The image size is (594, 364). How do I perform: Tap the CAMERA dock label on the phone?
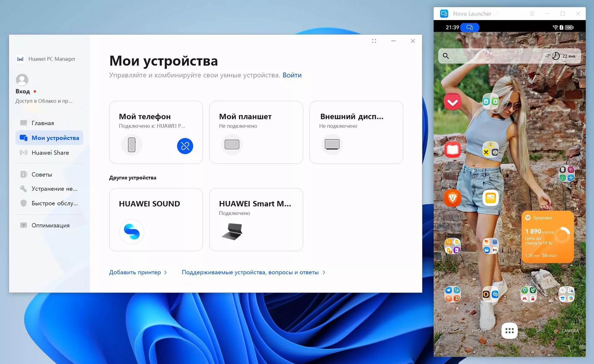pos(570,331)
